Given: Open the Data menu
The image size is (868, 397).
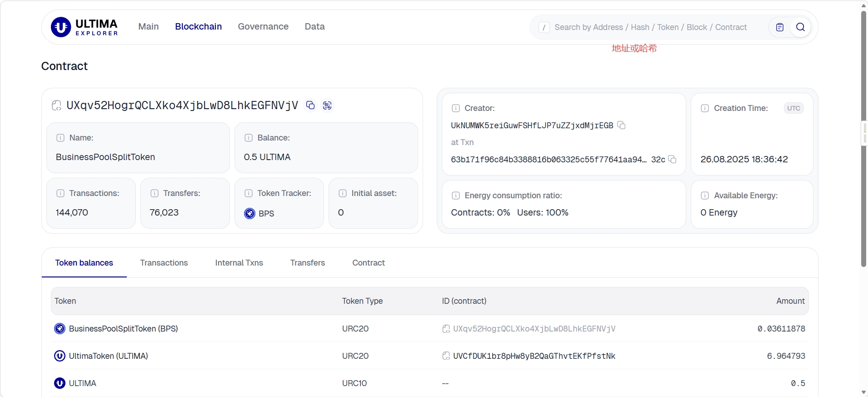Looking at the screenshot, I should tap(314, 26).
